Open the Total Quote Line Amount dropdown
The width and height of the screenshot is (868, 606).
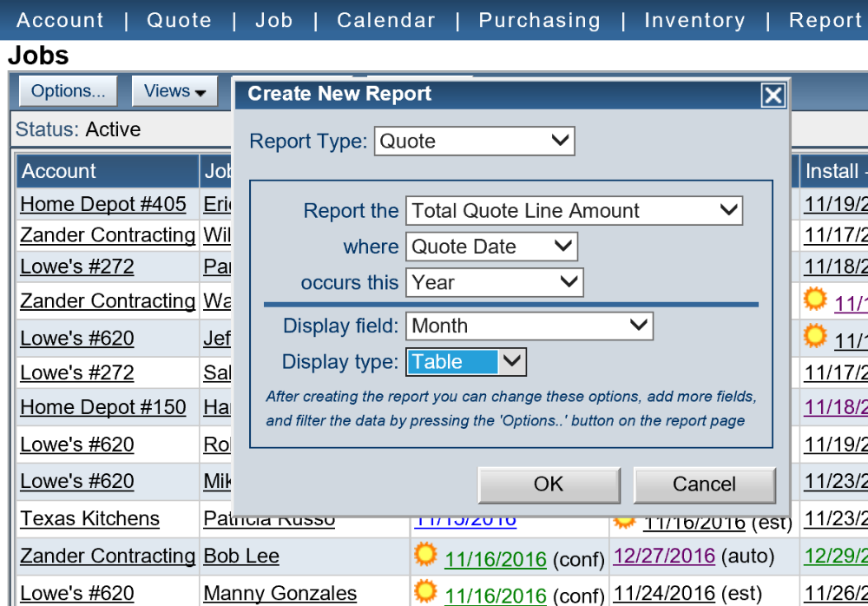click(x=574, y=210)
